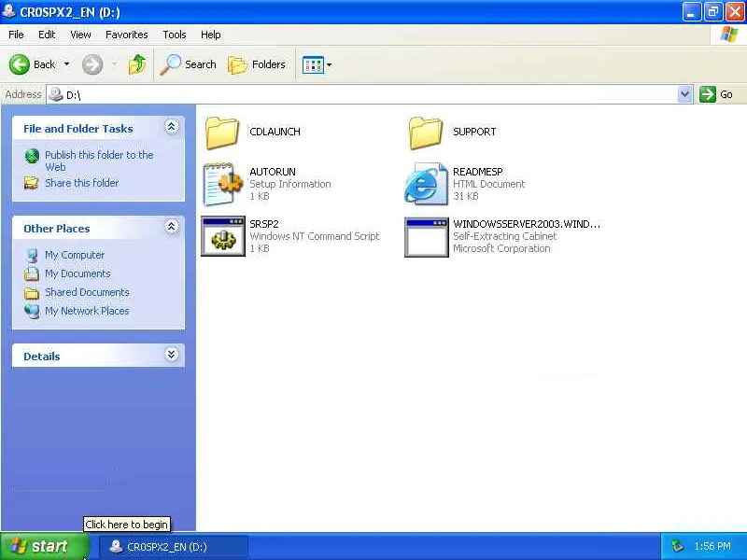Viewport: 747px width, 560px height.
Task: Click the Share this folder link
Action: pos(82,183)
